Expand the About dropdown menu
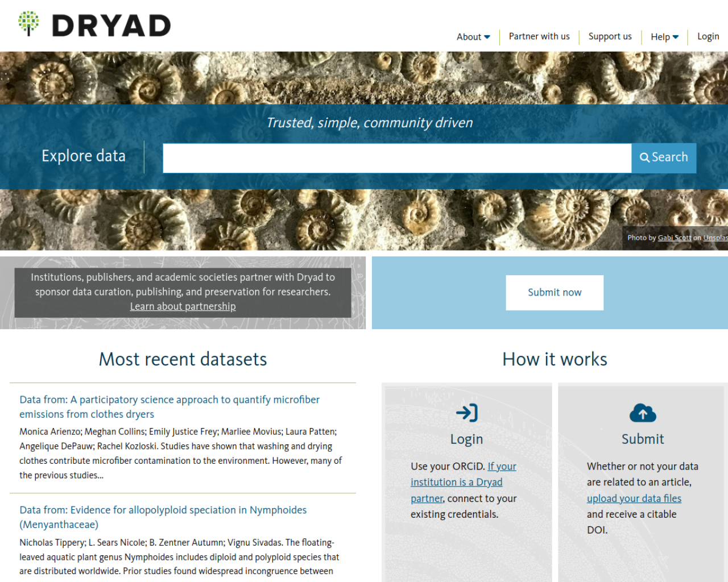 (x=473, y=37)
